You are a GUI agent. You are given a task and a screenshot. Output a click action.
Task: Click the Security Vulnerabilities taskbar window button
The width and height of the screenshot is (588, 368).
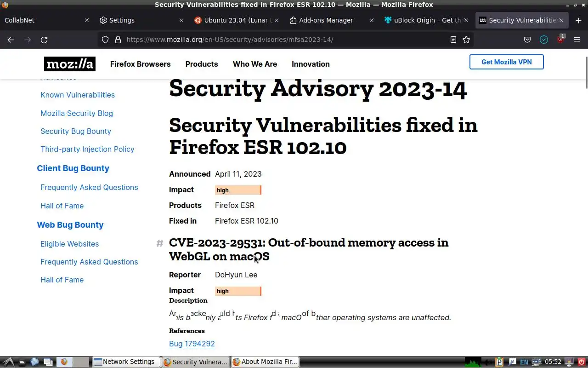click(196, 362)
